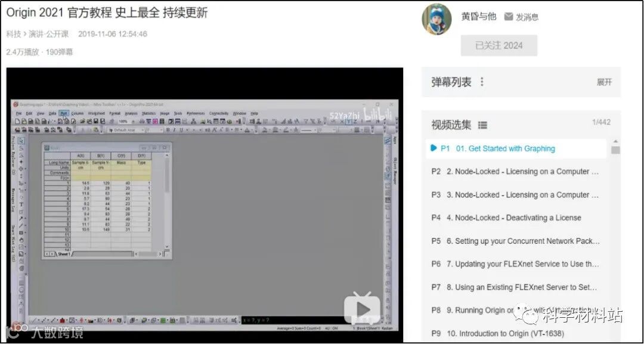Click the 已关注 2024 follow button
The height and width of the screenshot is (344, 644).
[x=499, y=45]
